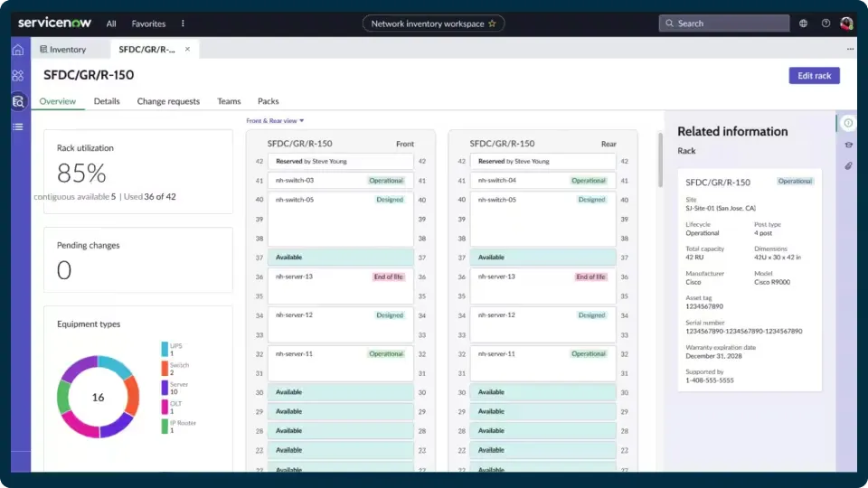
Task: Click Available slot 30 in Rear rack
Action: coord(542,392)
